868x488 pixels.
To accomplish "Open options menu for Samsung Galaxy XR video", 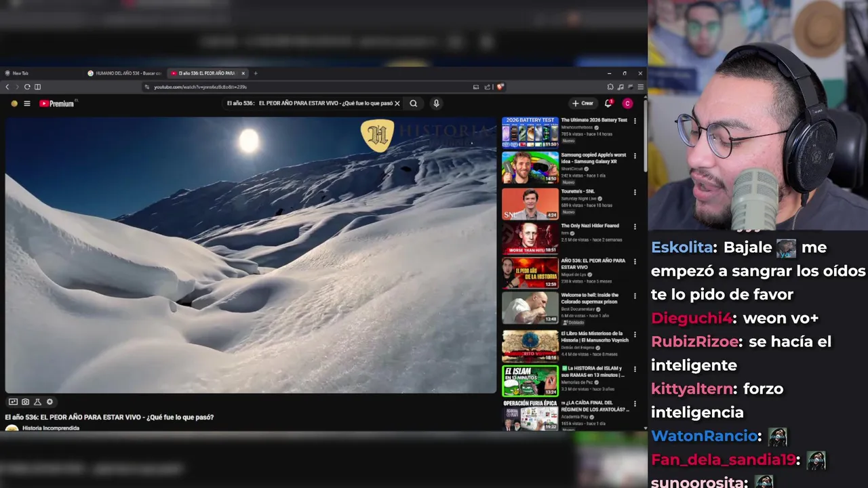I will tap(635, 156).
